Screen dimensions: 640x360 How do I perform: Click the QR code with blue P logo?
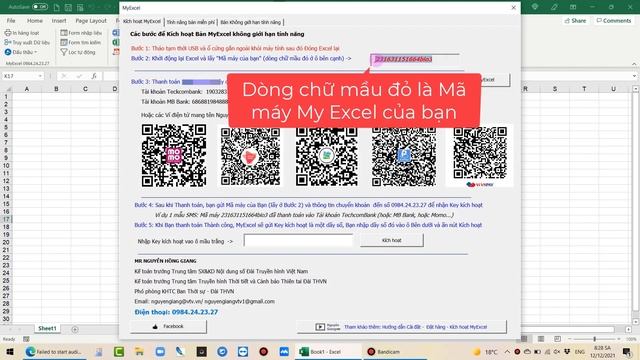point(404,156)
